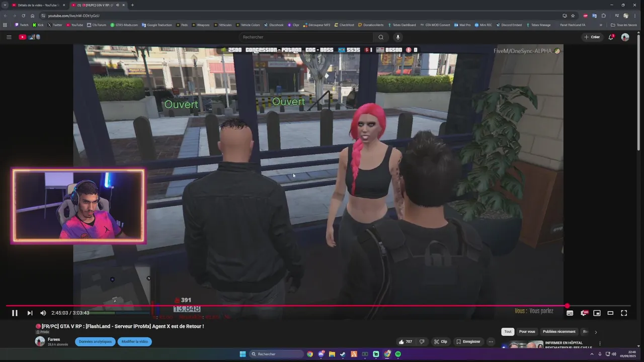Image resolution: width=644 pixels, height=362 pixels.
Task: Open the Kick bookmark
Action: (38, 25)
